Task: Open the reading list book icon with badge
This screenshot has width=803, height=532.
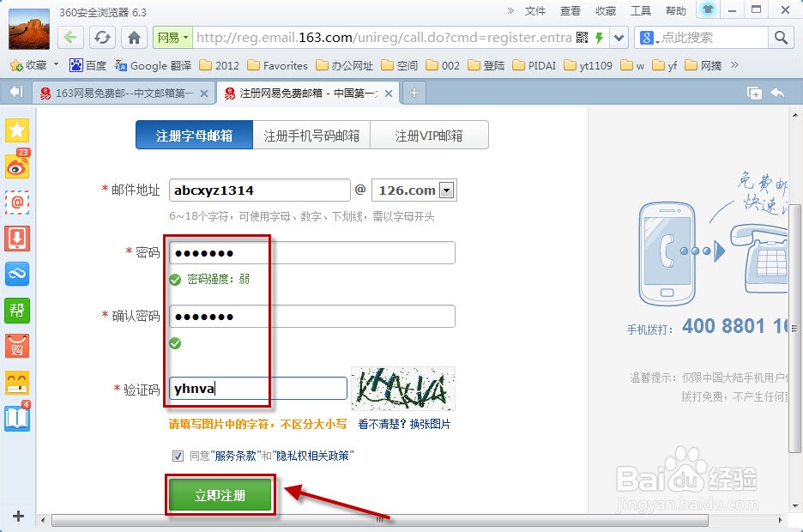Action: [17, 420]
